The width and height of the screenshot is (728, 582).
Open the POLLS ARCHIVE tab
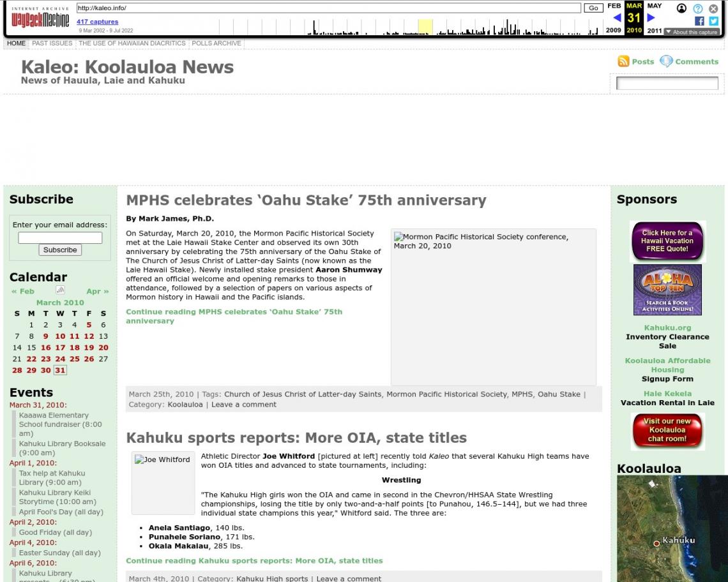pos(216,43)
